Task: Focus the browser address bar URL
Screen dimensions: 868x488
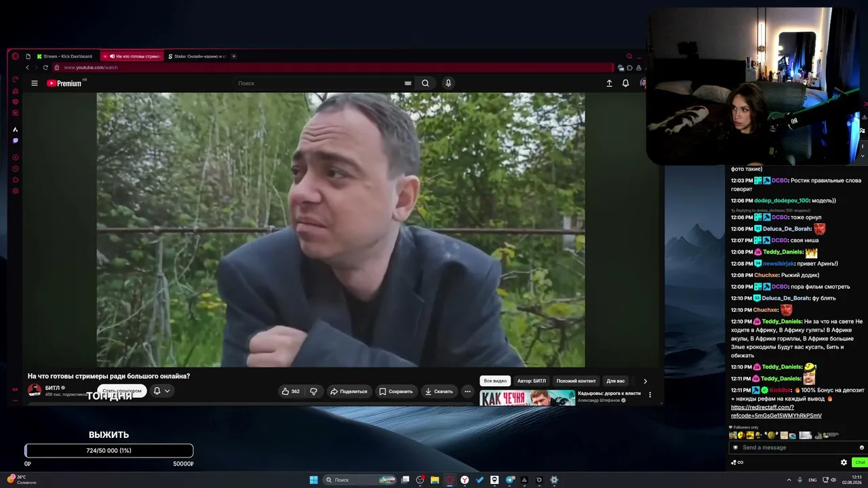Action: tap(91, 68)
